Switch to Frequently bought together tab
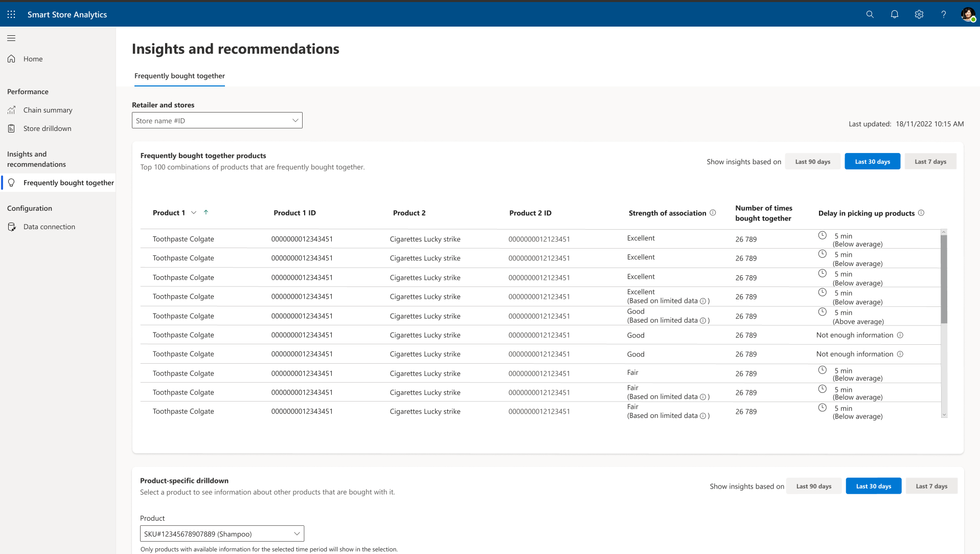Viewport: 980px width, 554px height. tap(179, 76)
